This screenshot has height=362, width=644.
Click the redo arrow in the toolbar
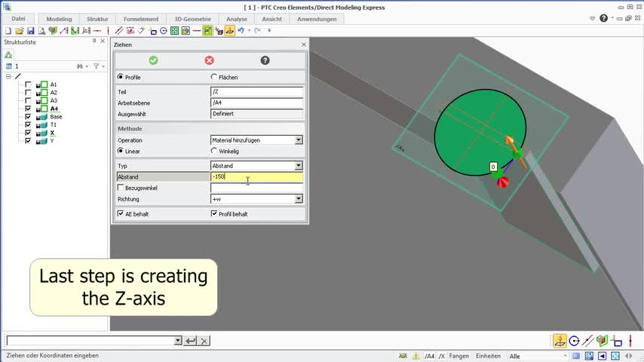257,31
